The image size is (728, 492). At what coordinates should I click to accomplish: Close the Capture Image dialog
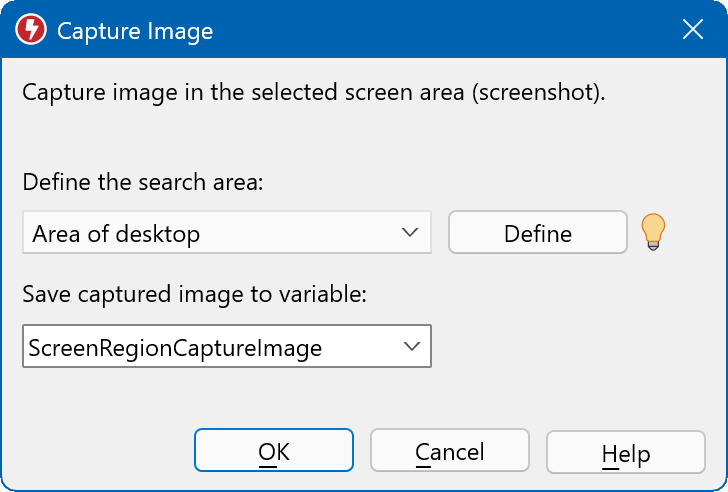coord(693,30)
